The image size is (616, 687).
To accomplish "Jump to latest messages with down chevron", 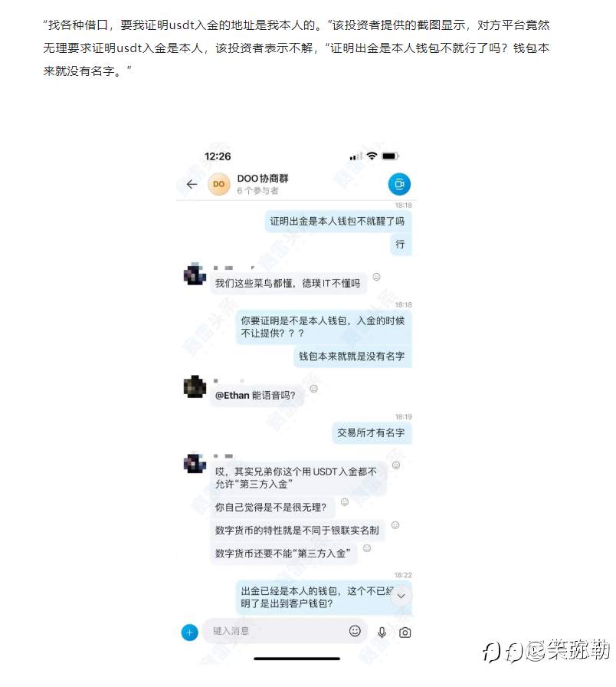I will point(401,596).
